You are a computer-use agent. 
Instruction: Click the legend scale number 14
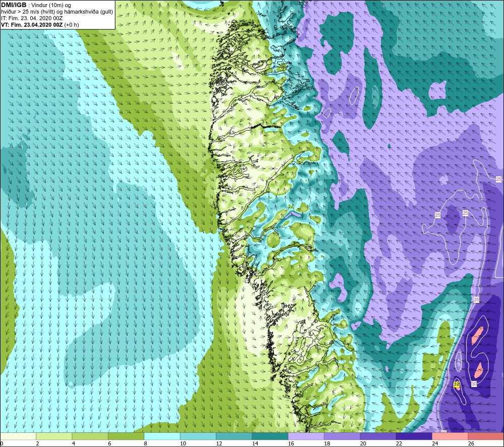pos(255,443)
